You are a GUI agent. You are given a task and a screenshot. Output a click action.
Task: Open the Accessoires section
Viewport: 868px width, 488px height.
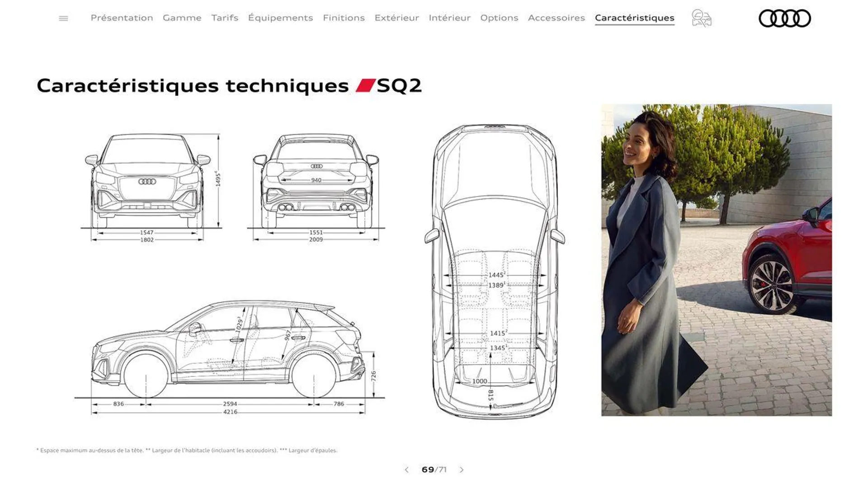tap(556, 18)
